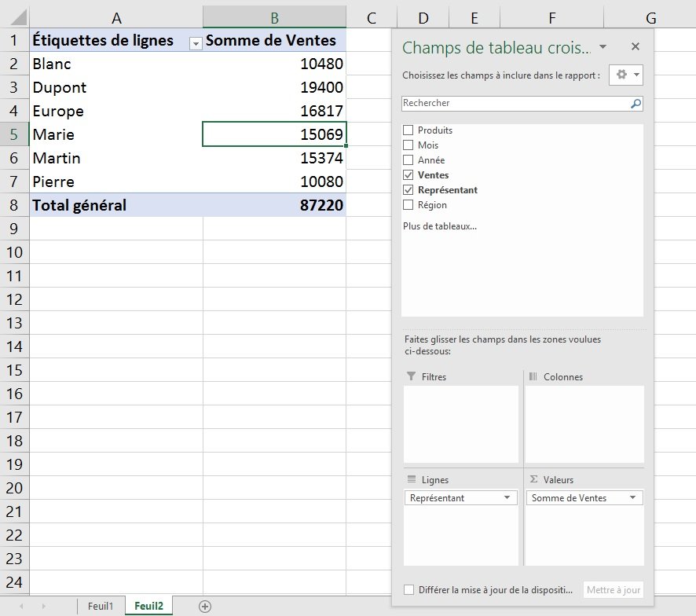Select the Feuil2 sheet tab
This screenshot has height=616, width=696.
(x=148, y=606)
